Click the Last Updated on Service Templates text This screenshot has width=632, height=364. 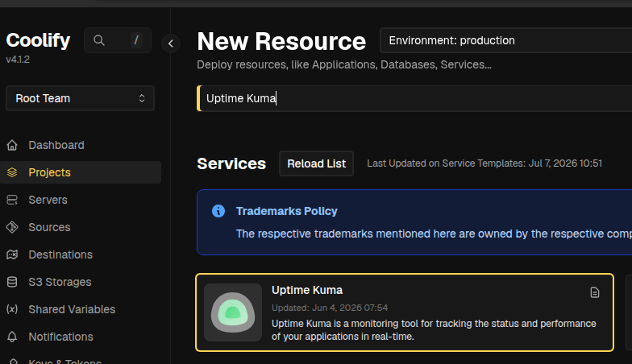484,163
